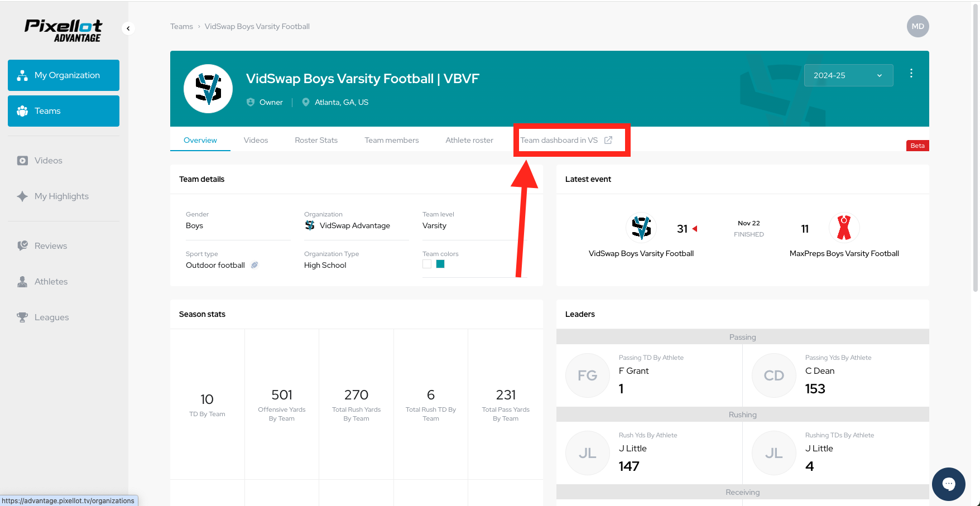Viewport: 980px width, 506px height.
Task: Click the external link icon by Team dashboard
Action: coord(608,140)
